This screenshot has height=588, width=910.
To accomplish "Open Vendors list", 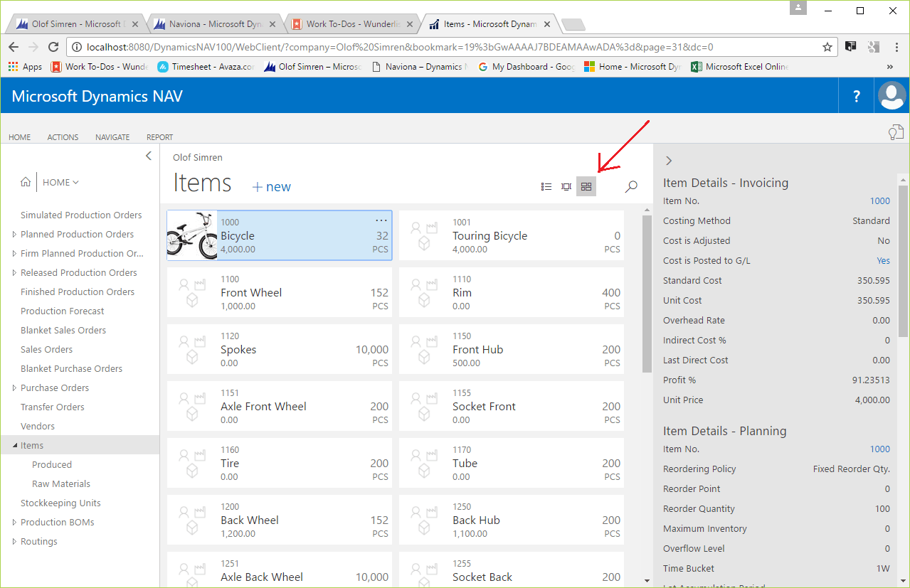I will [x=38, y=426].
